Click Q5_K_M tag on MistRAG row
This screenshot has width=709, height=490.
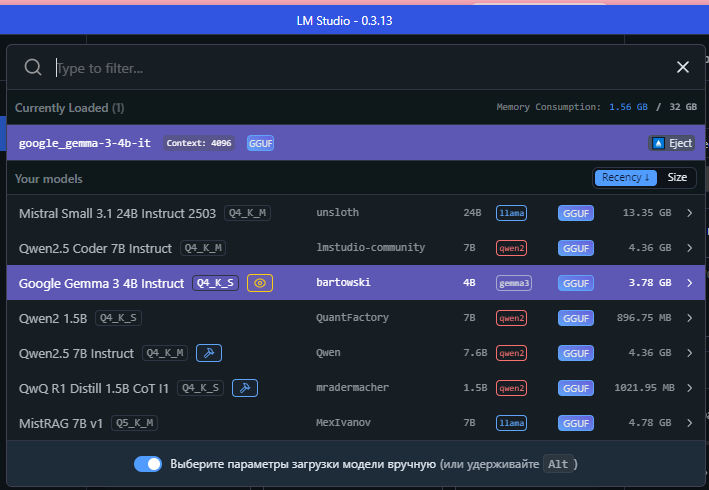(134, 423)
